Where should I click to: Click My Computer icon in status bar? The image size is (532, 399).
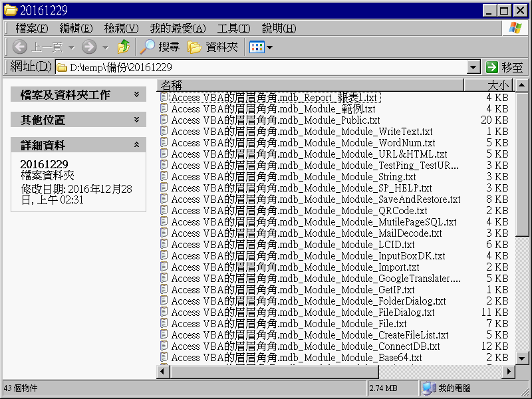[x=429, y=388]
